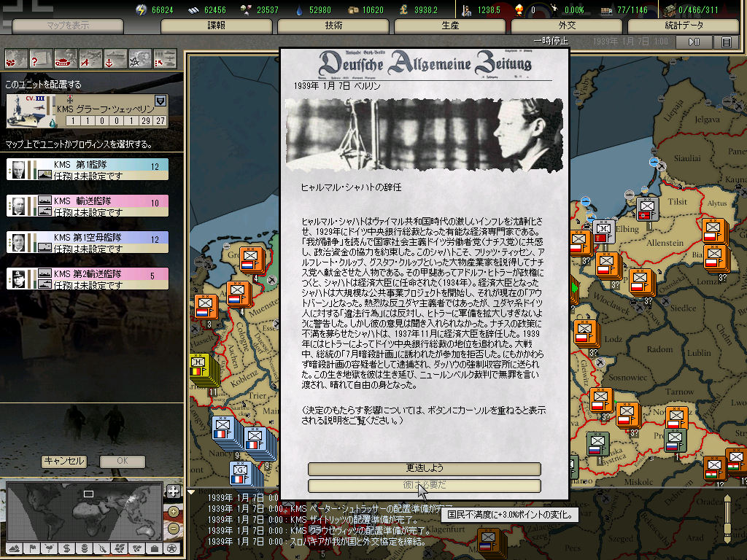Click the nuclear explosion icon in top bar
Image resolution: width=747 pixels, height=560 pixels.
[x=519, y=9]
